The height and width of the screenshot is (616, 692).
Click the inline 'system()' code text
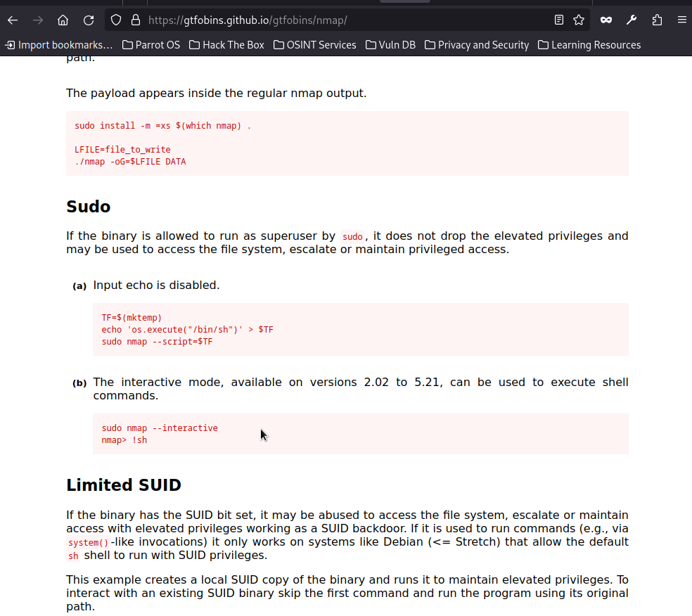pos(89,542)
